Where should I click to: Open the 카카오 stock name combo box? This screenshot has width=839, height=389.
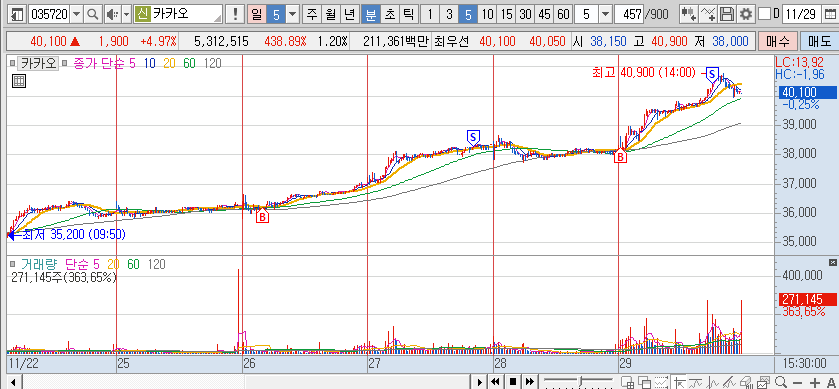point(179,14)
